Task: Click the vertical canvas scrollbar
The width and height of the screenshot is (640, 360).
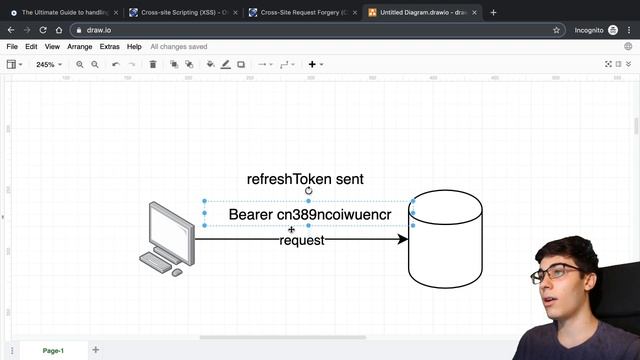Action: pos(636,126)
